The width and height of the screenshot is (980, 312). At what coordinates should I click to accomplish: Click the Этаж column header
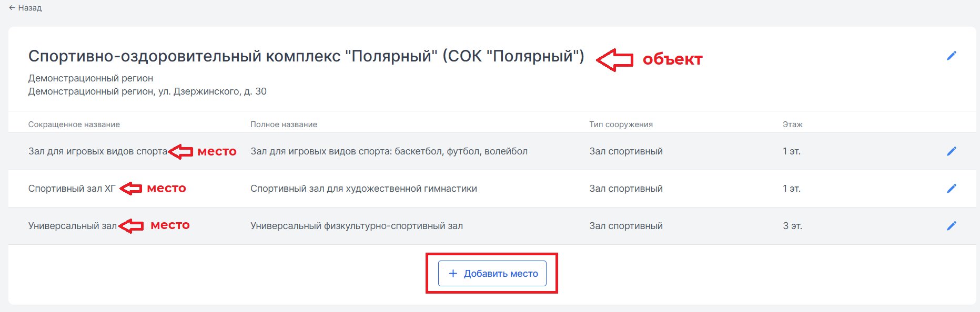click(x=792, y=124)
